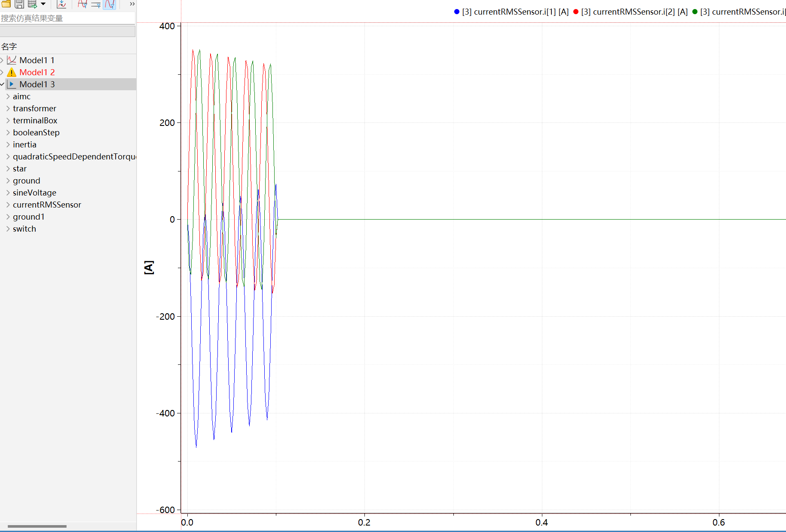The image size is (786, 532).
Task: Select the Model1 1 result entry
Action: [37, 60]
